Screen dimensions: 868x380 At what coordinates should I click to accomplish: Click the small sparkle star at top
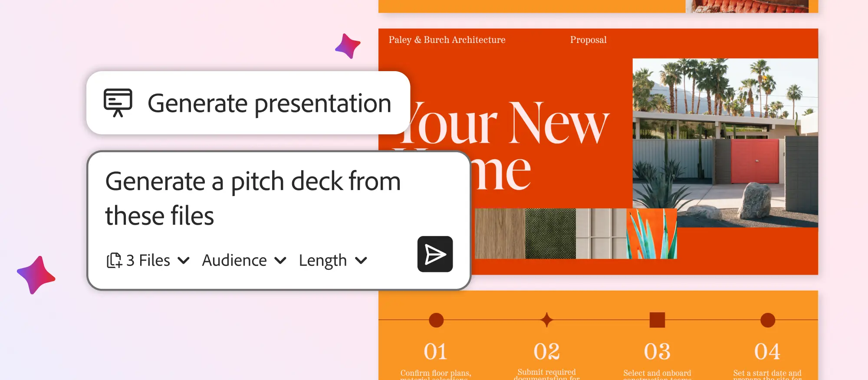coord(348,46)
